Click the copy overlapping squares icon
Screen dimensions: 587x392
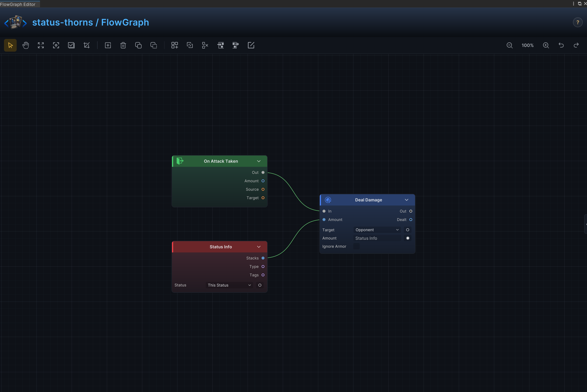point(138,45)
